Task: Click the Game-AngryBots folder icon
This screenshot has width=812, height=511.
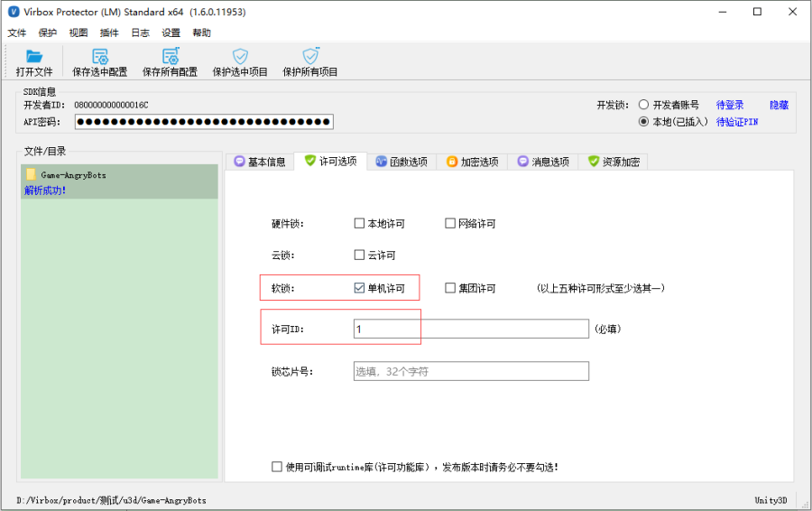Action: (31, 174)
